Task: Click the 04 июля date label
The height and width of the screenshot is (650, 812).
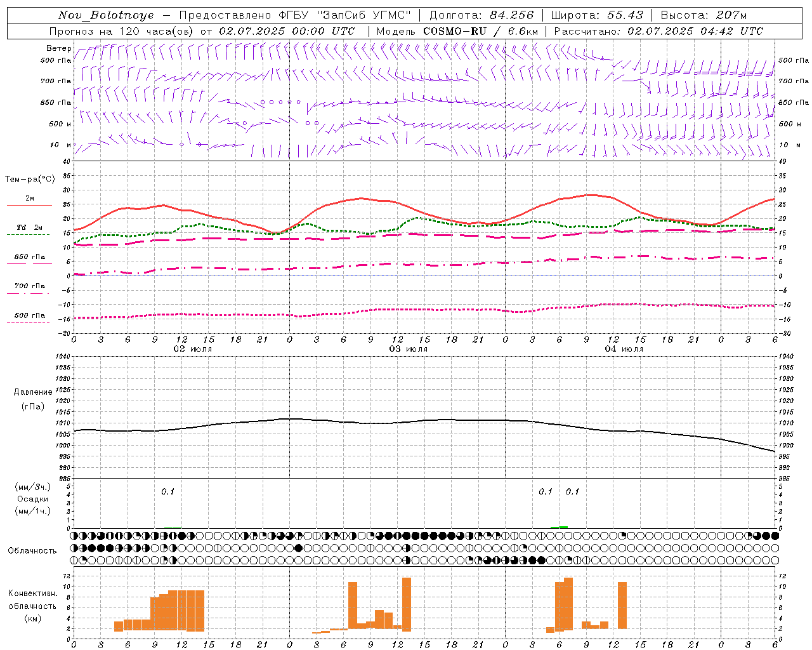Action: point(624,349)
